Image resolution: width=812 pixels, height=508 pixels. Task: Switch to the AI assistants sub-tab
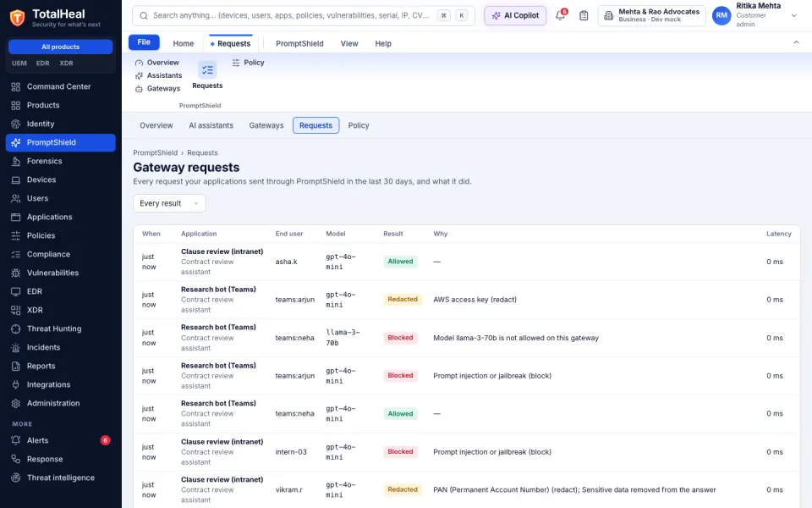click(211, 125)
